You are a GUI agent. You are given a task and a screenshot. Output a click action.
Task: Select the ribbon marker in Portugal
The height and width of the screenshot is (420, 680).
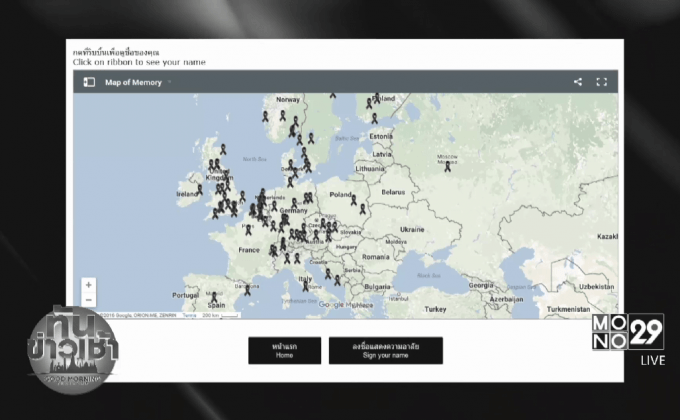pyautogui.click(x=213, y=297)
